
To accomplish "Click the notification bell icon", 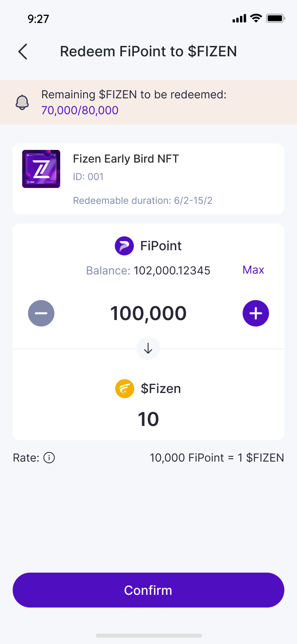I will (22, 102).
